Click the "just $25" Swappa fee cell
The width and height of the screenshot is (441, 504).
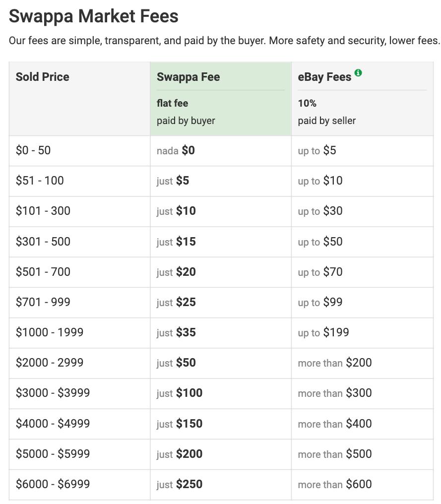tap(176, 302)
